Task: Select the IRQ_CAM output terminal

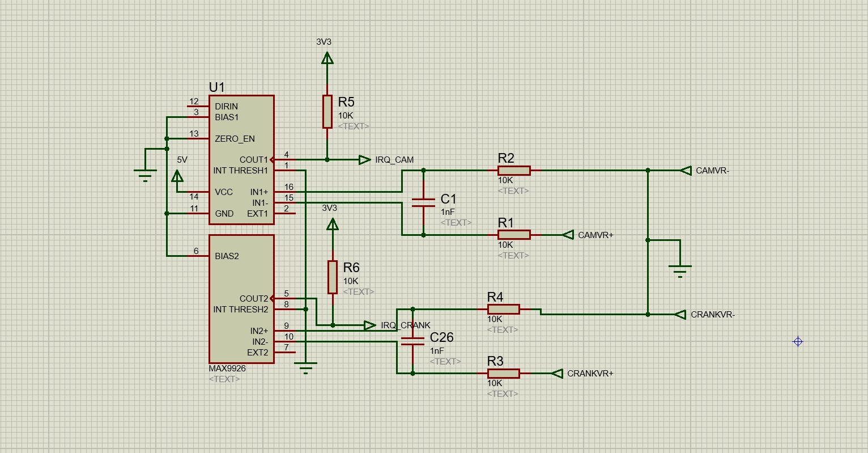Action: [365, 160]
